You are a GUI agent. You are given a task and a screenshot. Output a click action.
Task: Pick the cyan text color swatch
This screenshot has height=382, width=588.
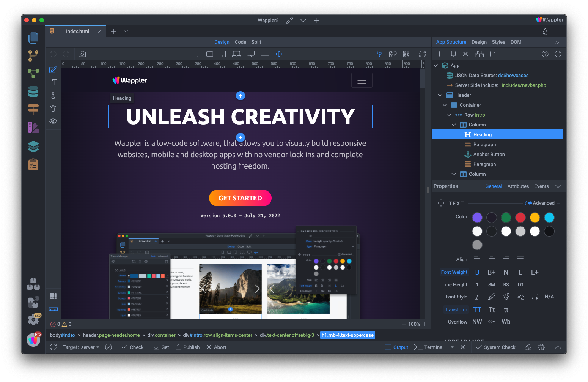point(549,218)
